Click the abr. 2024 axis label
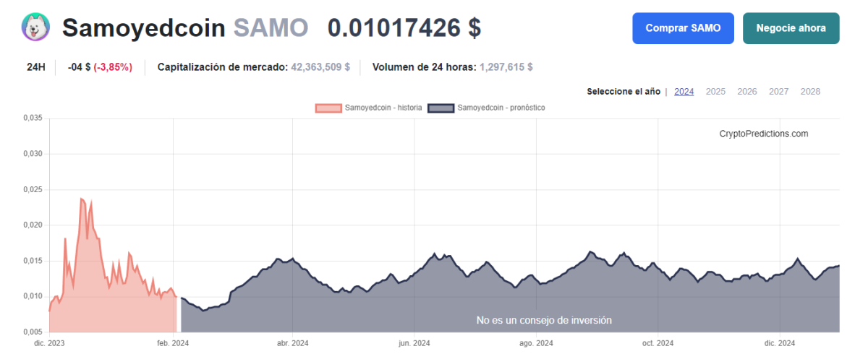 coord(292,343)
